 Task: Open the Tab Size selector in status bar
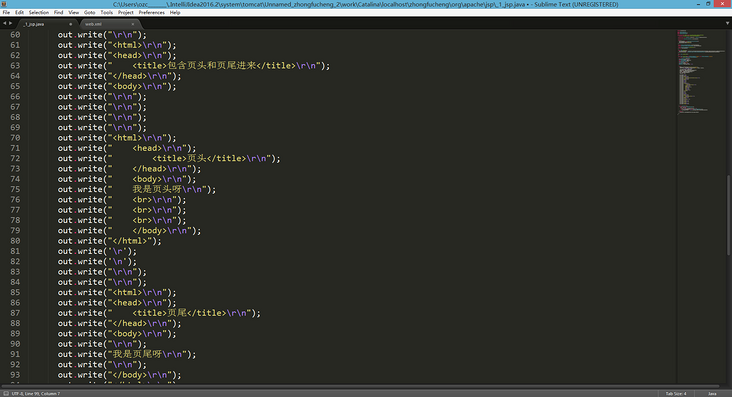click(x=676, y=393)
